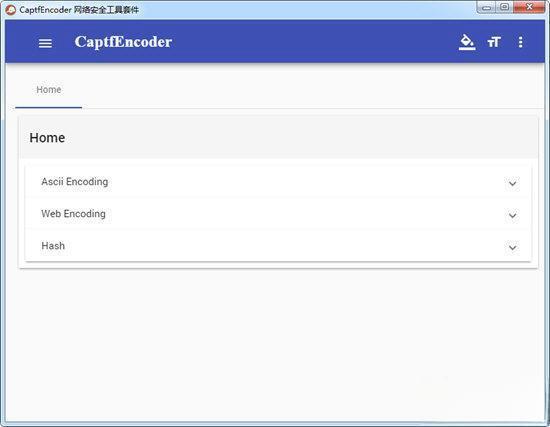Maximize the CaptfEncoder window
The width and height of the screenshot is (550, 427).
504,7
